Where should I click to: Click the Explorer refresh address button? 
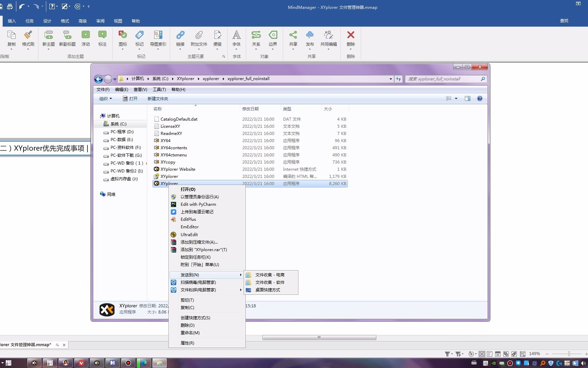398,79
